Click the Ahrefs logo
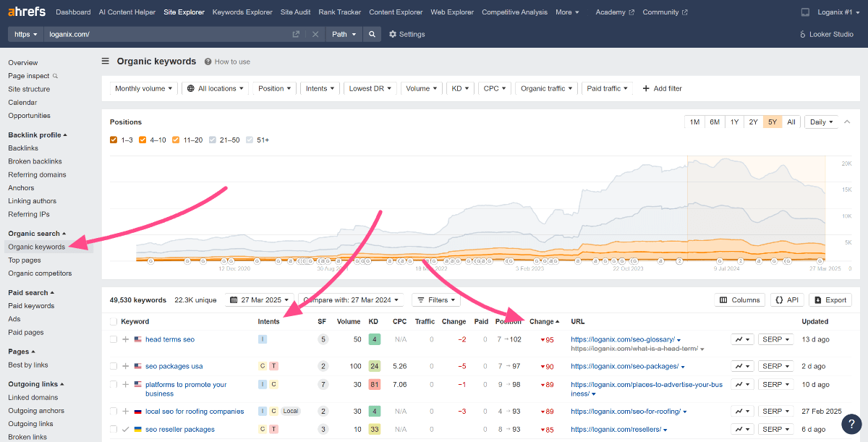This screenshot has height=442, width=868. click(x=27, y=12)
